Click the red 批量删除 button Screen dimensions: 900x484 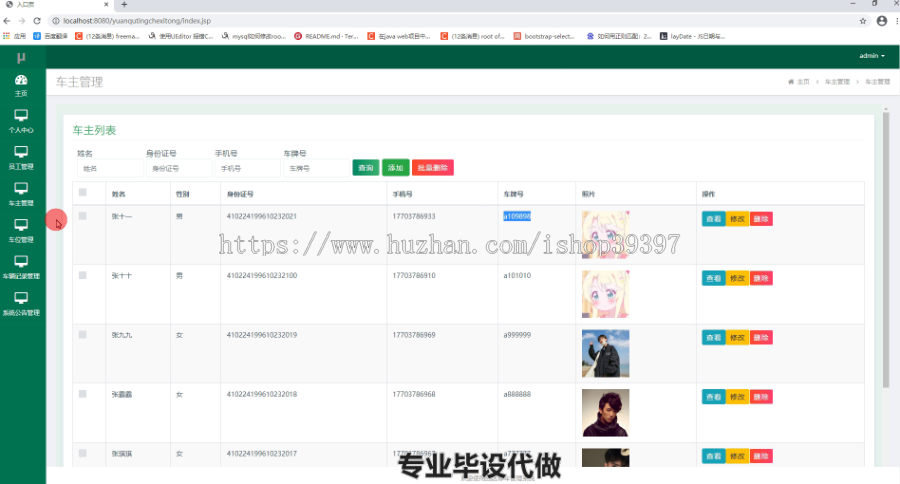pos(433,168)
